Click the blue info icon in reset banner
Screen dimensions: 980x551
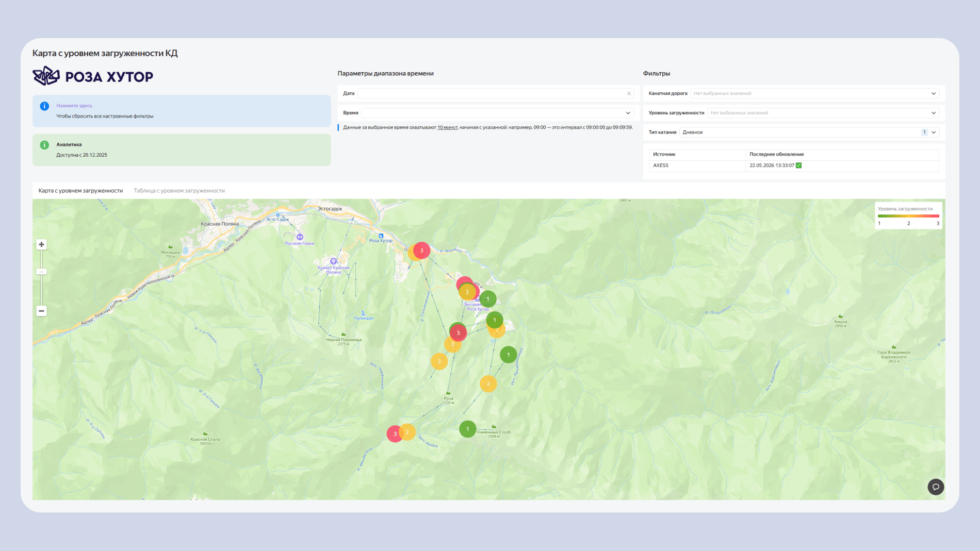pos(44,106)
